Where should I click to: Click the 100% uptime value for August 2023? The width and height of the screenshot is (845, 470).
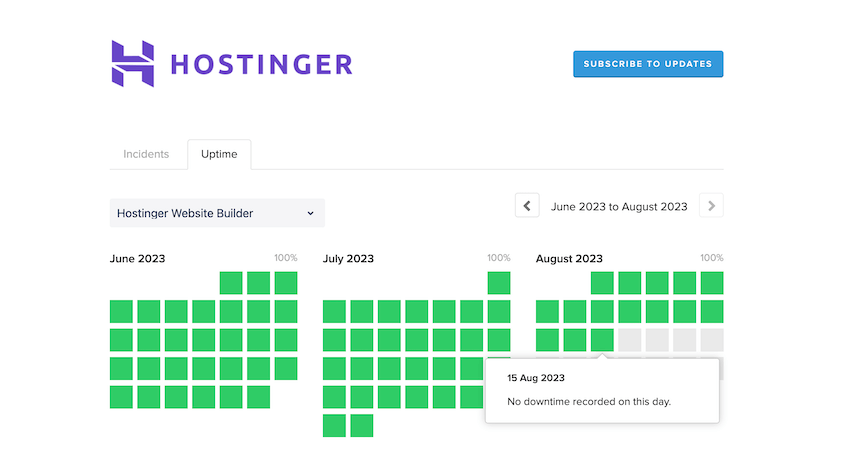pos(711,258)
